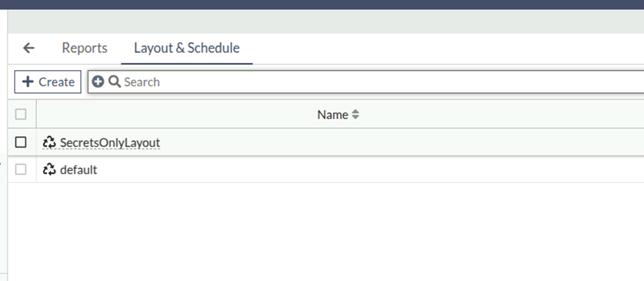
Task: Click the sort arrows beside Name
Action: pos(355,115)
